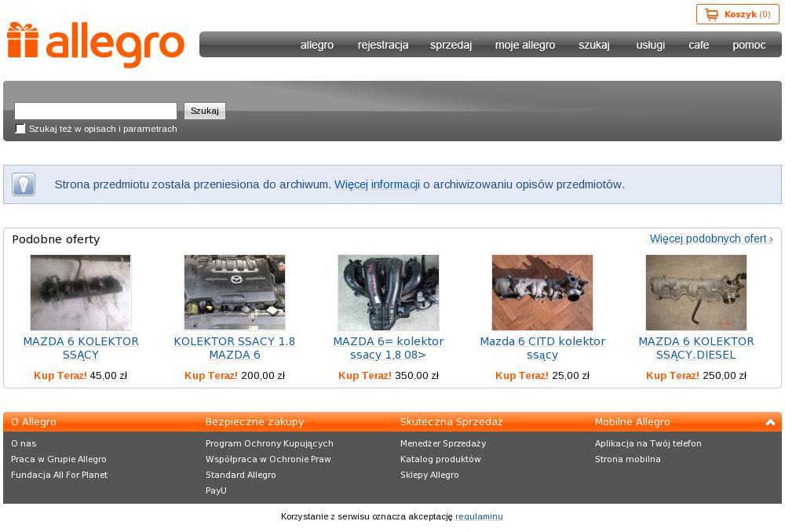This screenshot has height=532, width=785.
Task: Click the Kup Teraz! 250,00 zł price
Action: (696, 375)
